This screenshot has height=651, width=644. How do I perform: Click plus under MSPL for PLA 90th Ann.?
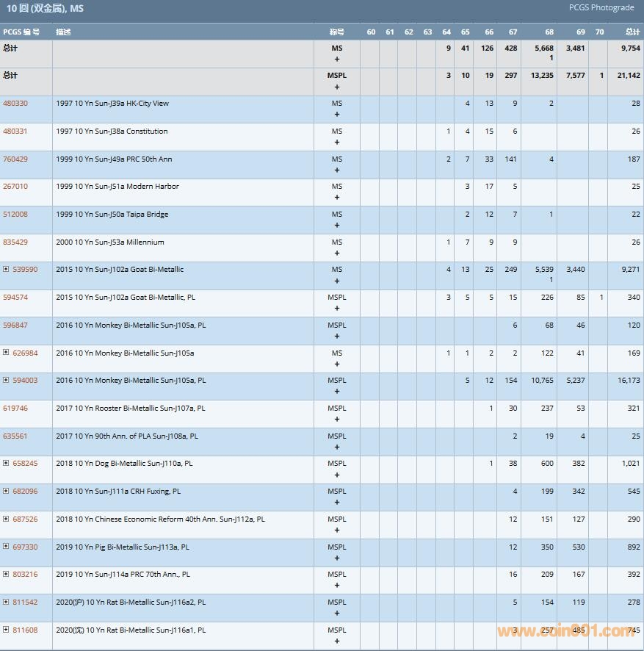(x=337, y=447)
